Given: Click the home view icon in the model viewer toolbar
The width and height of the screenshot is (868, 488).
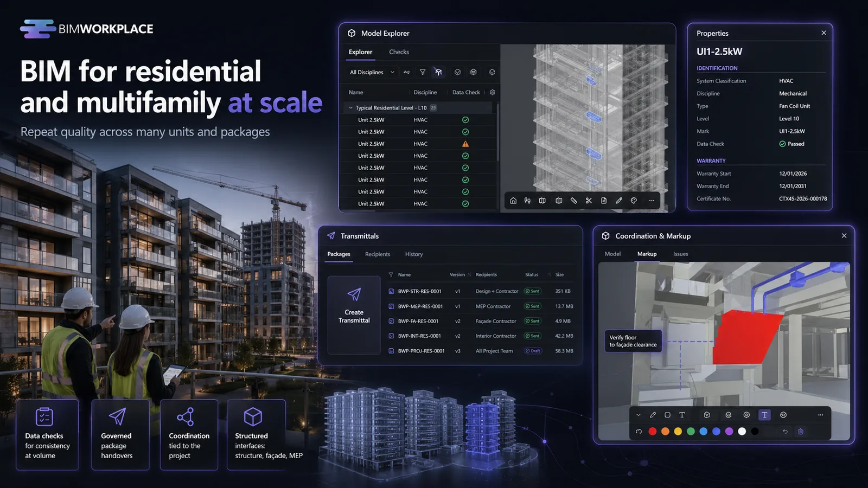Looking at the screenshot, I should [x=513, y=201].
